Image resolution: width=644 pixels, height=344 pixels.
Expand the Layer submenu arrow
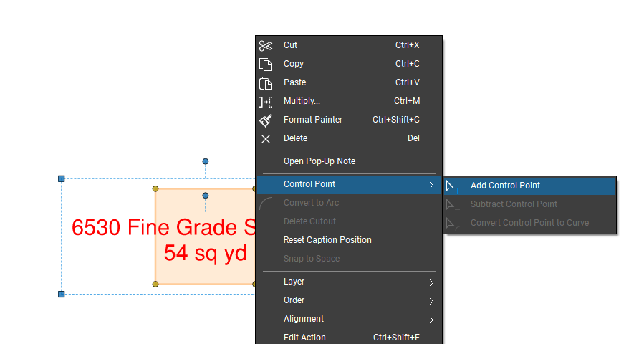[431, 283]
